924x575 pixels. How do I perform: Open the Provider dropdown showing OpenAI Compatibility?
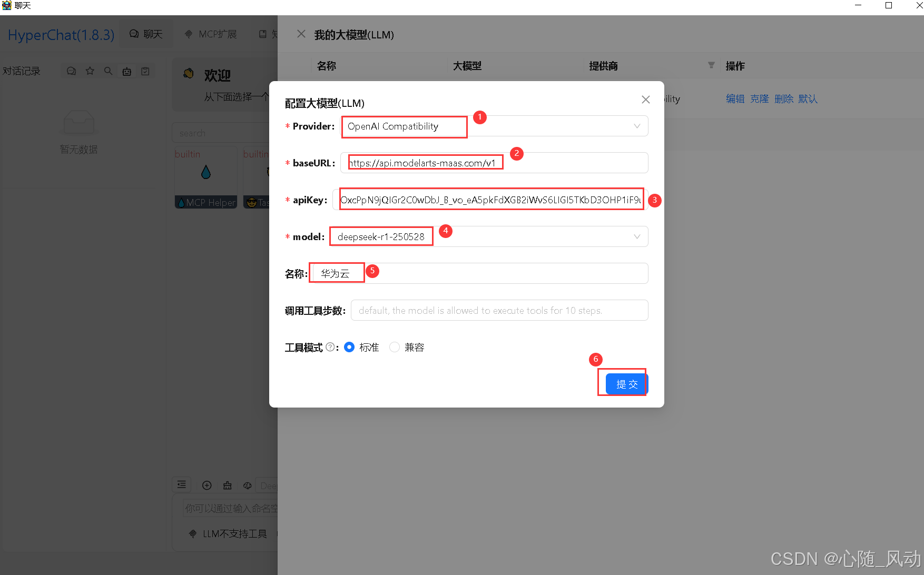(x=495, y=126)
